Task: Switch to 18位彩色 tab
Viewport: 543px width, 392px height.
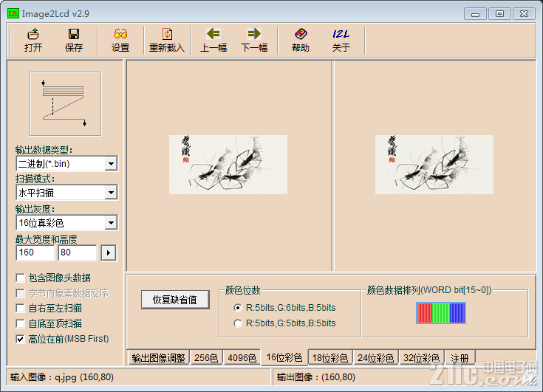Action: tap(330, 358)
